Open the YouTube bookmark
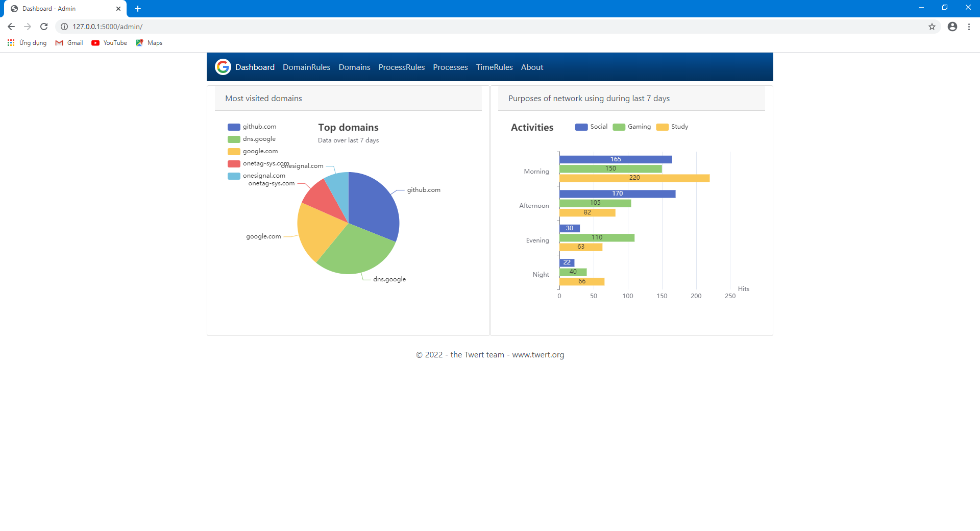The width and height of the screenshot is (980, 531). coord(109,43)
